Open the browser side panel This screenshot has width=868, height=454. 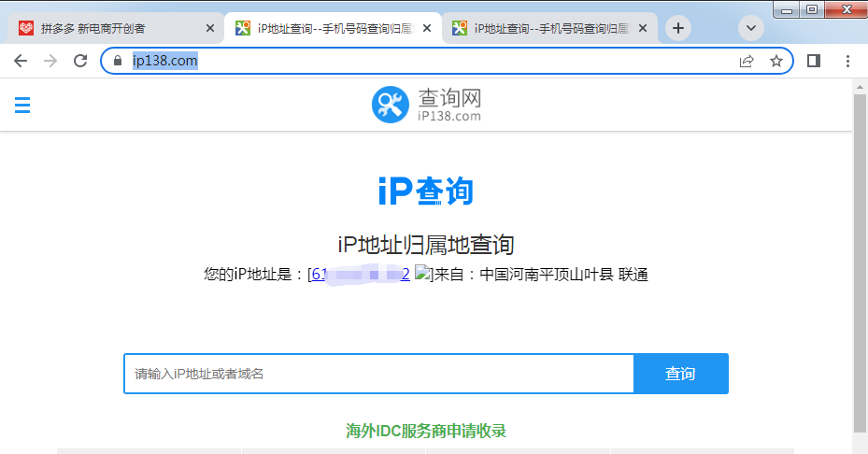(814, 61)
